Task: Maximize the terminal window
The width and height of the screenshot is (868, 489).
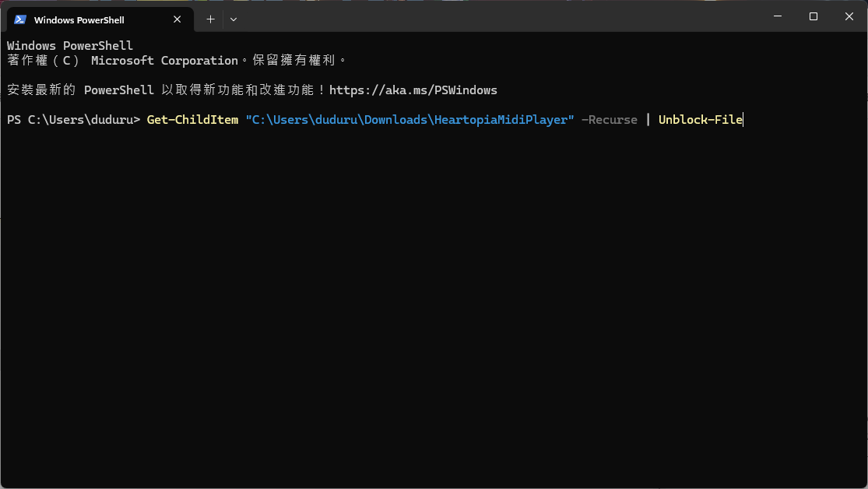Action: pos(814,16)
